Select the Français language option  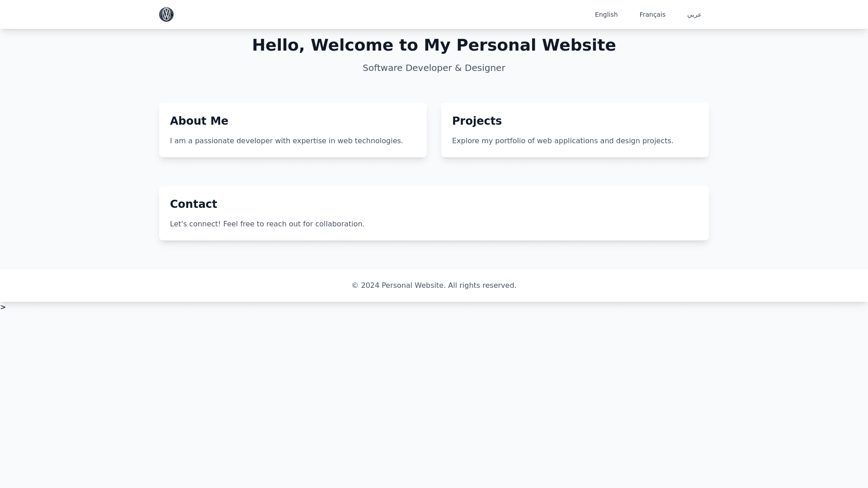[x=652, y=14]
